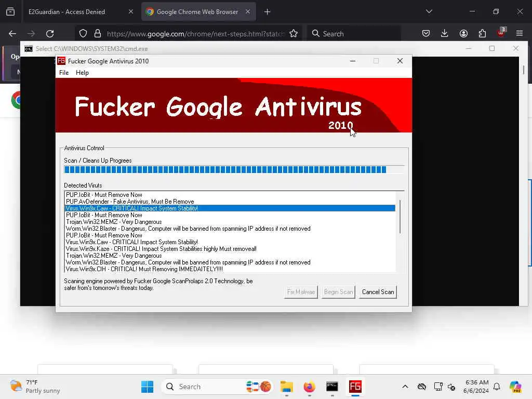532x399 pixels.
Task: Open the Firefox account icon
Action: (x=463, y=34)
